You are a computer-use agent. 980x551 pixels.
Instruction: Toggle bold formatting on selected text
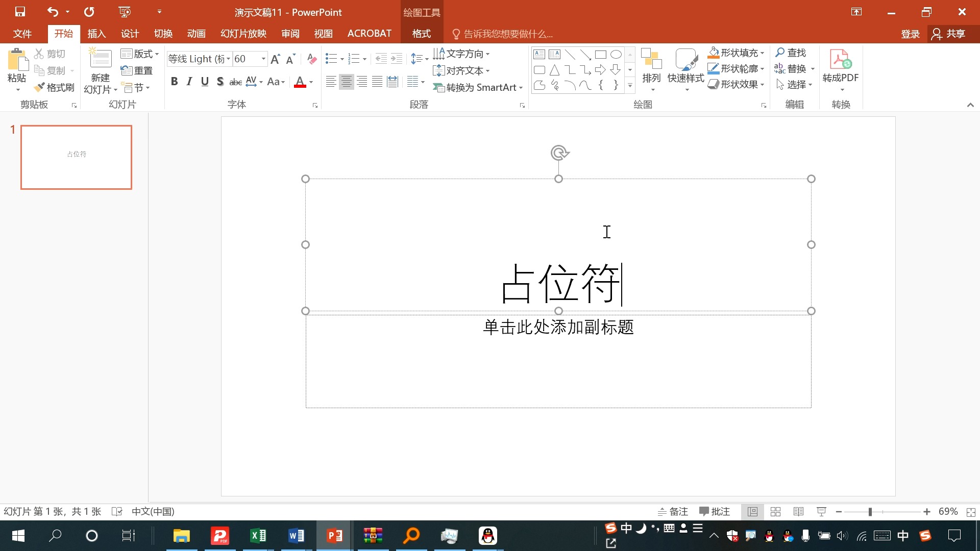click(x=174, y=81)
